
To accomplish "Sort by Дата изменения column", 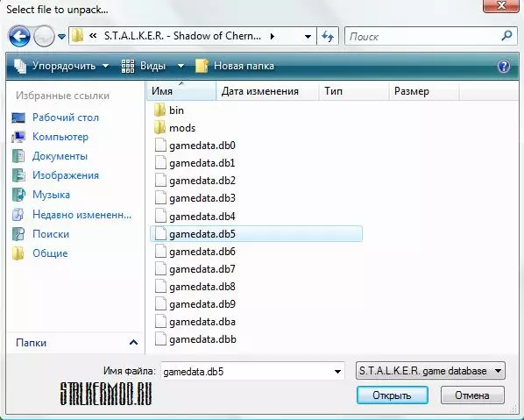I will (x=267, y=90).
